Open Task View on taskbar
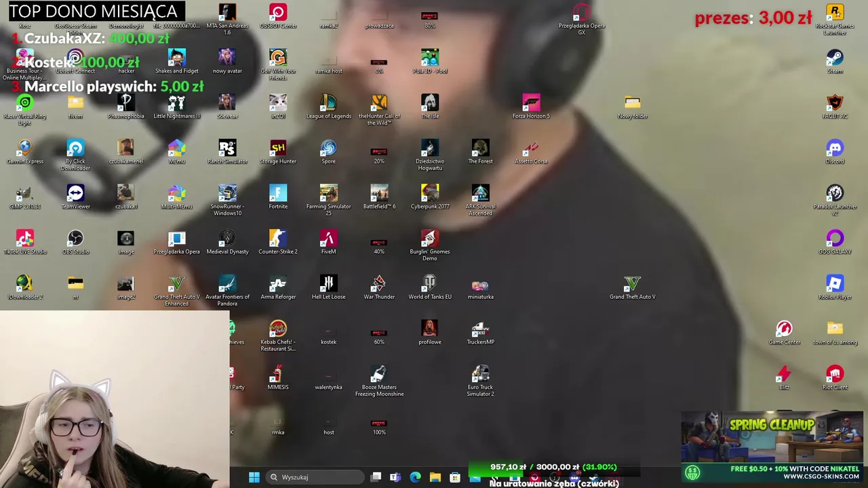The width and height of the screenshot is (868, 488). 376,477
